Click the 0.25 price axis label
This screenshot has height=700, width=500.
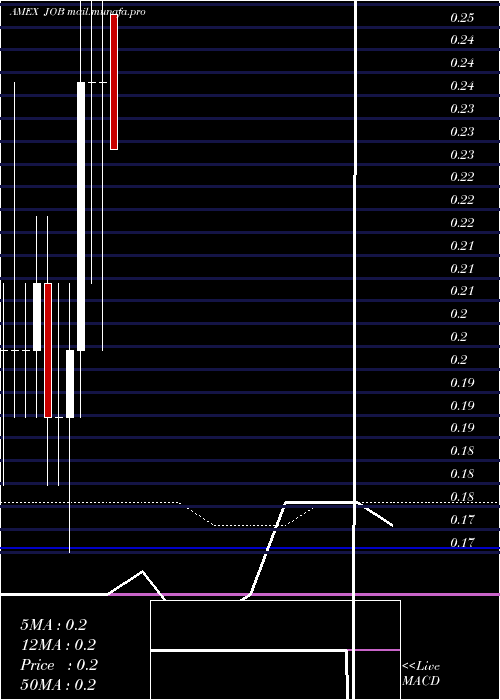(462, 18)
